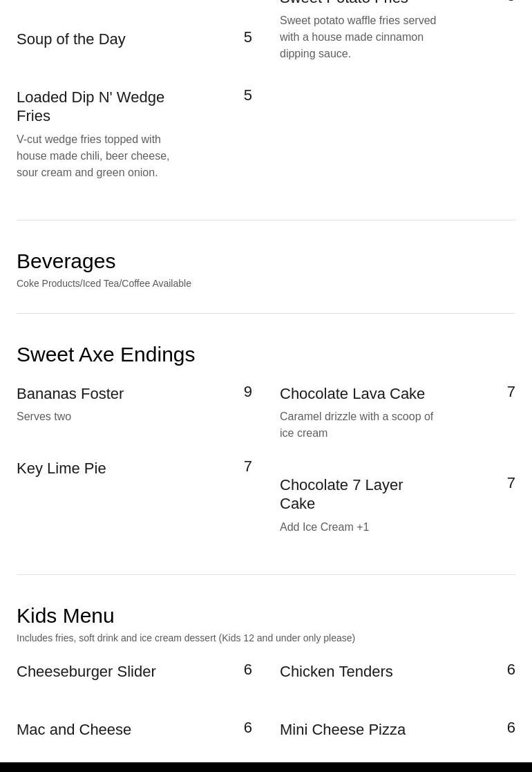
Task: Select the Key Lime Pie item
Action: (x=61, y=468)
